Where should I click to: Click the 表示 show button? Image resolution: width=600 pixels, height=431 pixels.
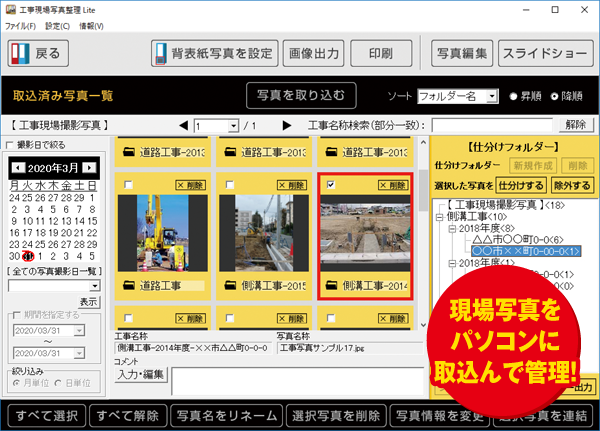[89, 302]
